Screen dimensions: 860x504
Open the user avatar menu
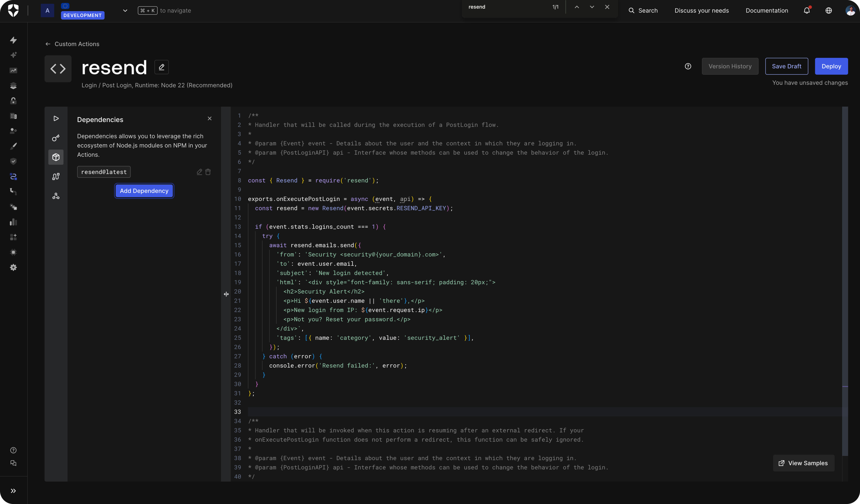point(850,10)
